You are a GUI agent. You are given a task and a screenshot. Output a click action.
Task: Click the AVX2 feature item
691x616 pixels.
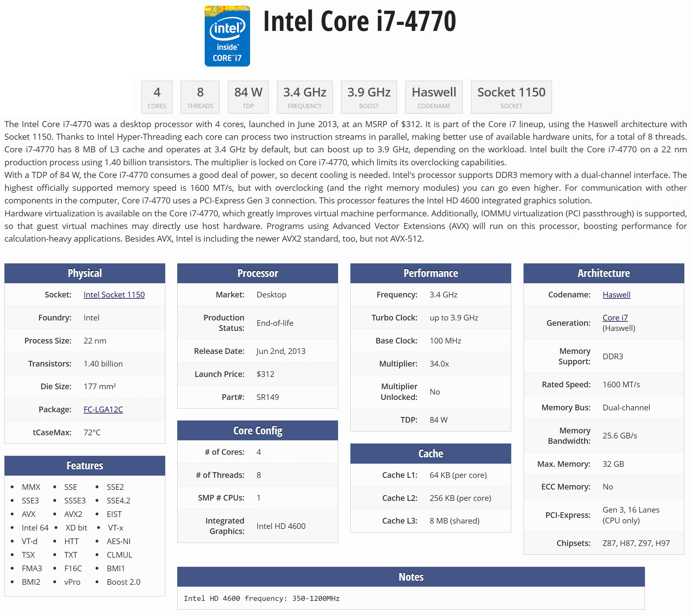(x=73, y=514)
